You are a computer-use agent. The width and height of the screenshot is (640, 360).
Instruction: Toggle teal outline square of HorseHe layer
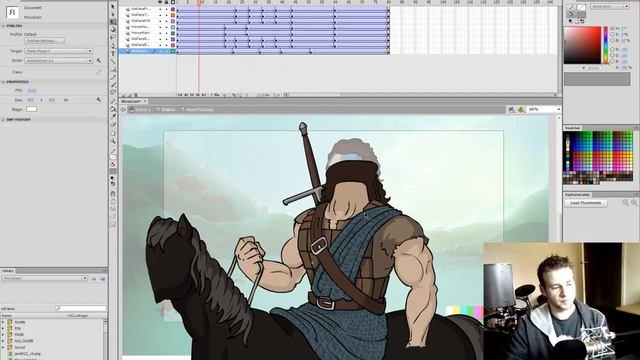tap(173, 27)
